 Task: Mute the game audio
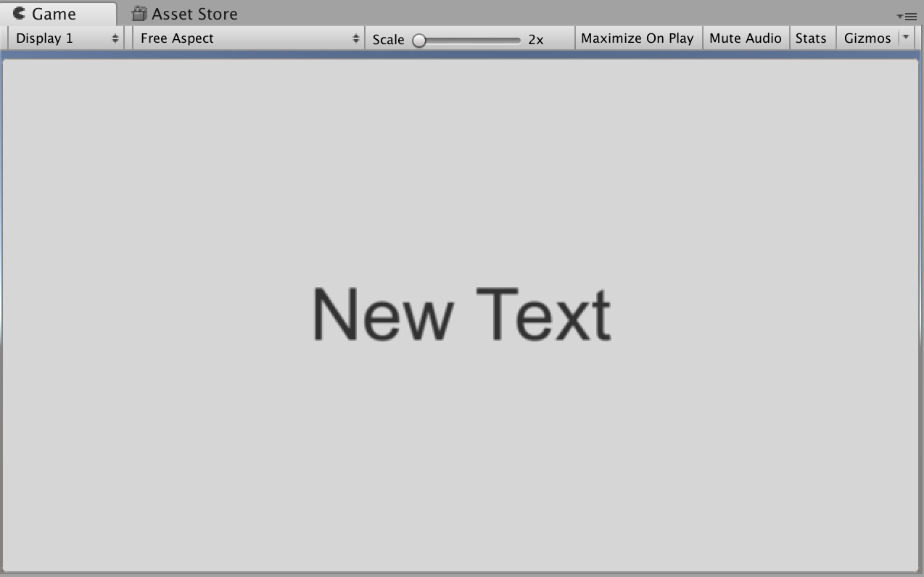[x=746, y=38]
